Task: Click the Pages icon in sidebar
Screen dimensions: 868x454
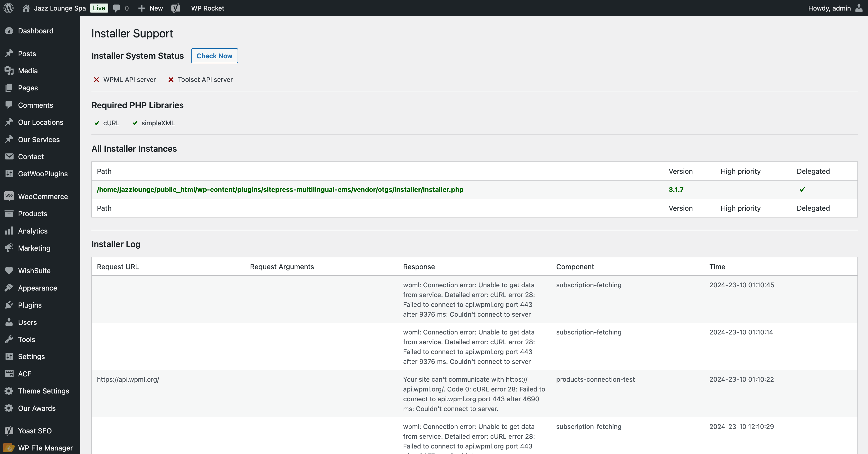Action: pos(9,88)
